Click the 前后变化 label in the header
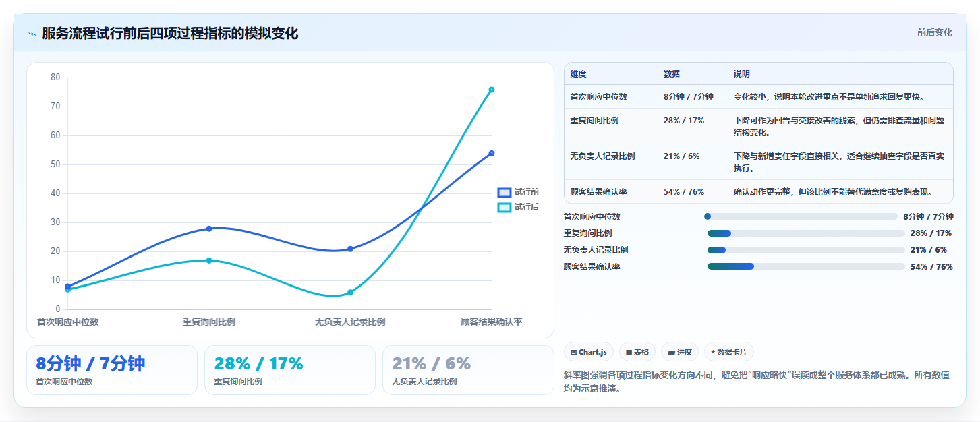The height and width of the screenshot is (422, 980). tap(934, 32)
